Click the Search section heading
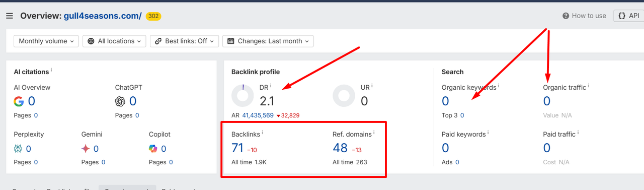The width and height of the screenshot is (644, 190). [453, 72]
